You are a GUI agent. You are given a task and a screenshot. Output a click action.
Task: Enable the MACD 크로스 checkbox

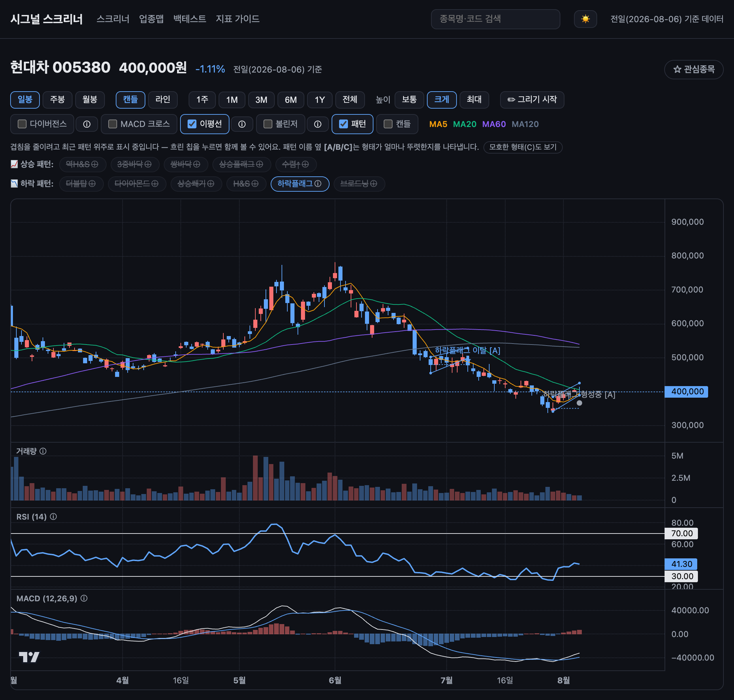coord(113,124)
